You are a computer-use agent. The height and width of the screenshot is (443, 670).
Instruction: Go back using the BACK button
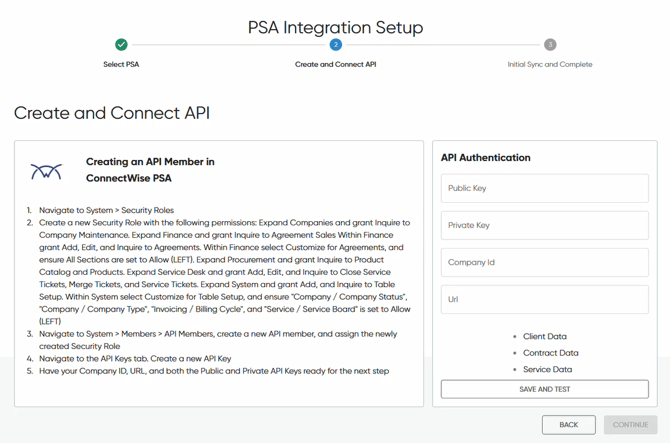(x=568, y=425)
